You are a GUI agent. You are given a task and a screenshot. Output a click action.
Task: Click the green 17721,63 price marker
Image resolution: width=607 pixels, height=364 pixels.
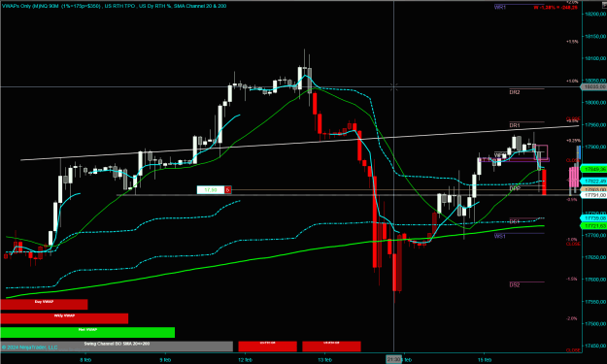(594, 225)
